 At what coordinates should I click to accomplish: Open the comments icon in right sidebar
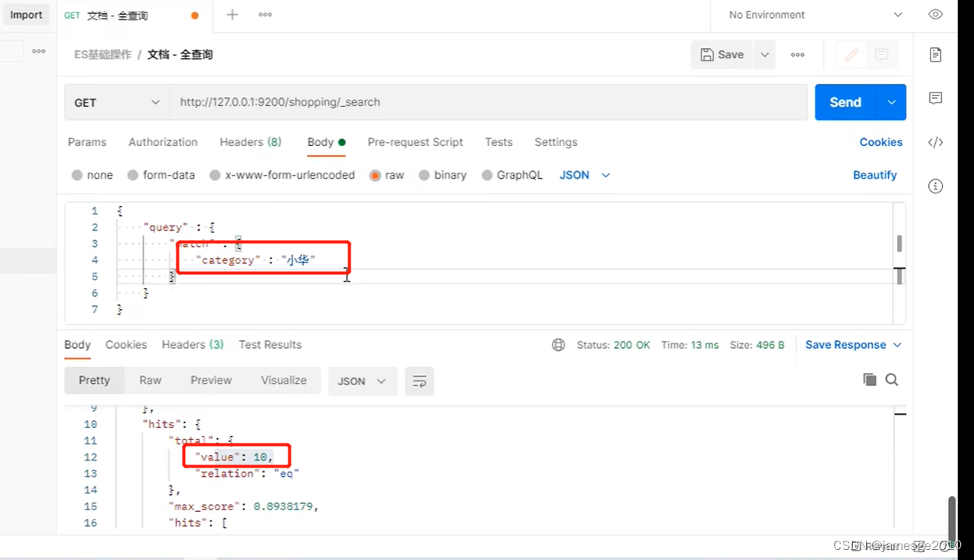coord(936,98)
